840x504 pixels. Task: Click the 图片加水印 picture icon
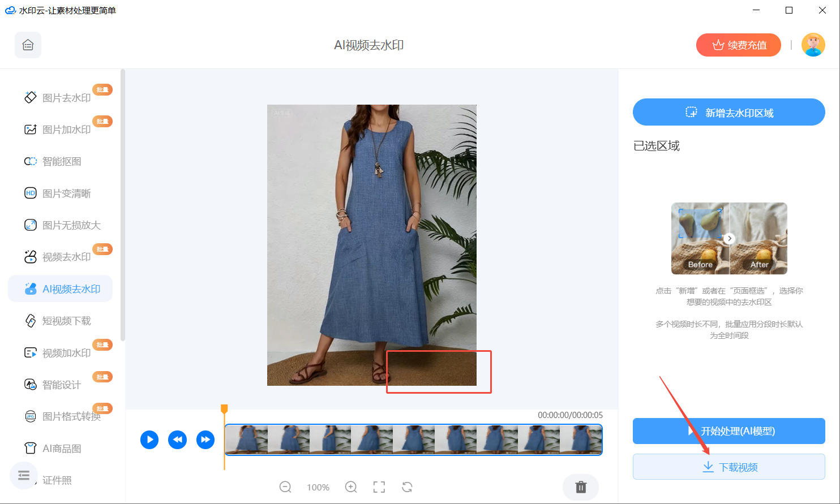[x=31, y=130]
